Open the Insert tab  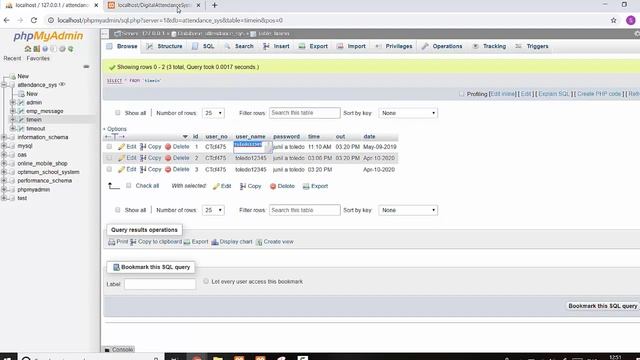(277, 47)
